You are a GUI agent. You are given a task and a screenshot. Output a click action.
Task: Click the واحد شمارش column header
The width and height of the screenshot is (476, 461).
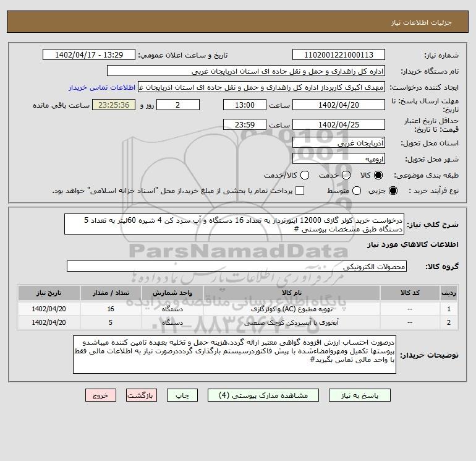(x=172, y=293)
